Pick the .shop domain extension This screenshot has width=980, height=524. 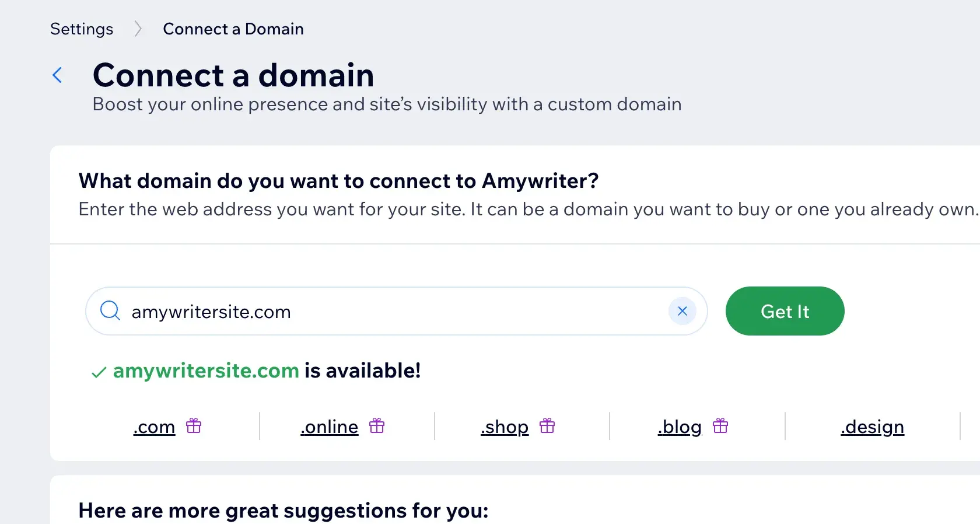[505, 427]
